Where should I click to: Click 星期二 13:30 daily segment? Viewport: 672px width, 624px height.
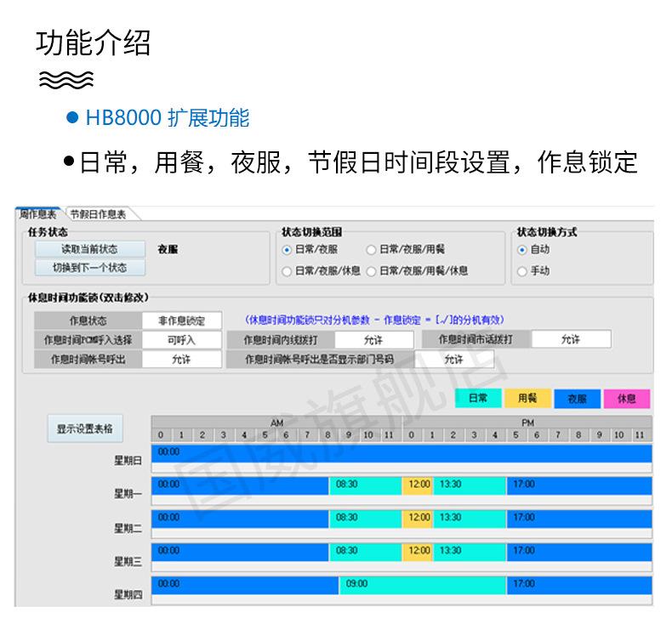pos(470,519)
